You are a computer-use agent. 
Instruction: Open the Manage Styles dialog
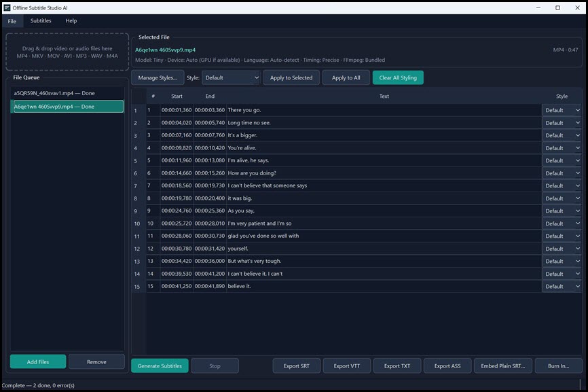158,77
